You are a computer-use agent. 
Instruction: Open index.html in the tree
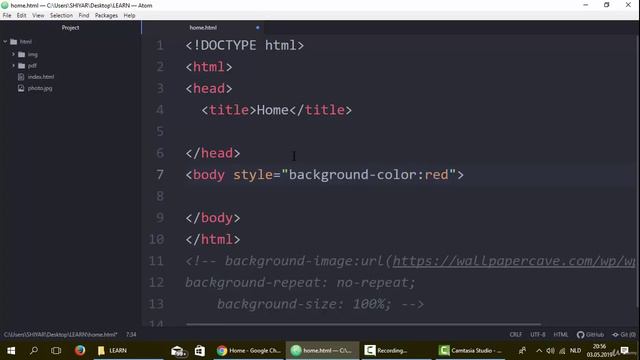click(41, 77)
